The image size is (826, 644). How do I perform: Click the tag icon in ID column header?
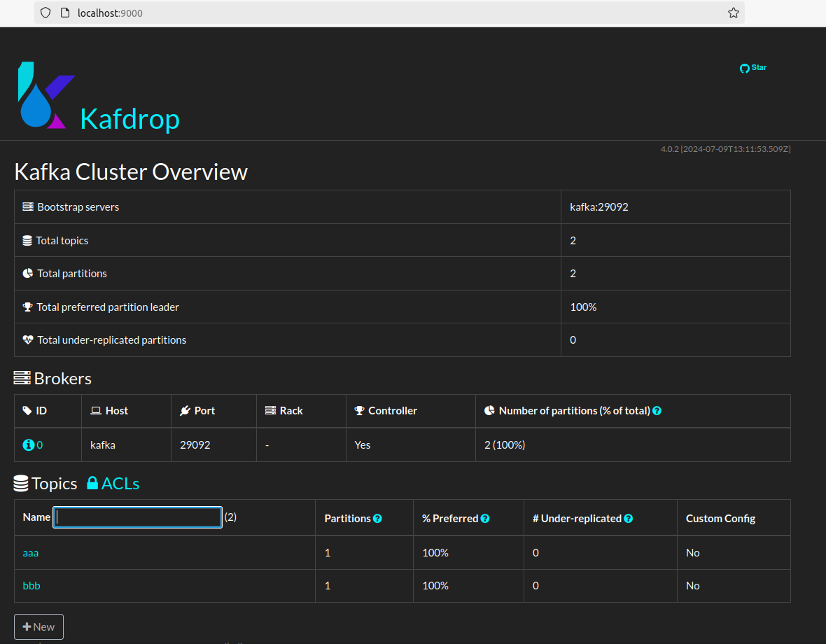point(27,411)
